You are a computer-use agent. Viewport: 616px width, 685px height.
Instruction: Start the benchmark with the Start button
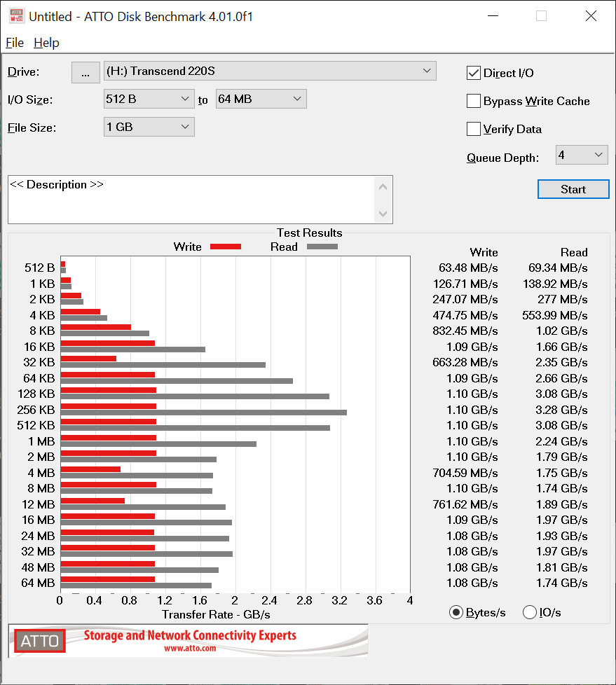(x=573, y=189)
